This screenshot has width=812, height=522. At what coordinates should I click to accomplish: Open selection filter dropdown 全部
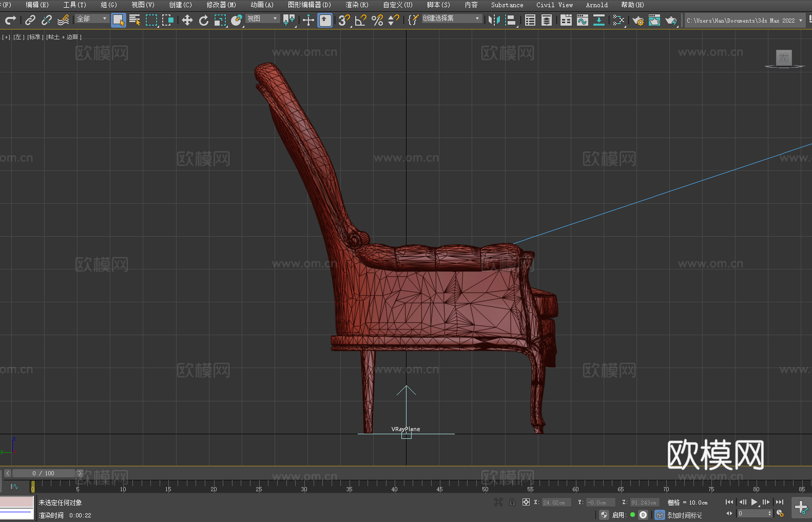pos(92,18)
